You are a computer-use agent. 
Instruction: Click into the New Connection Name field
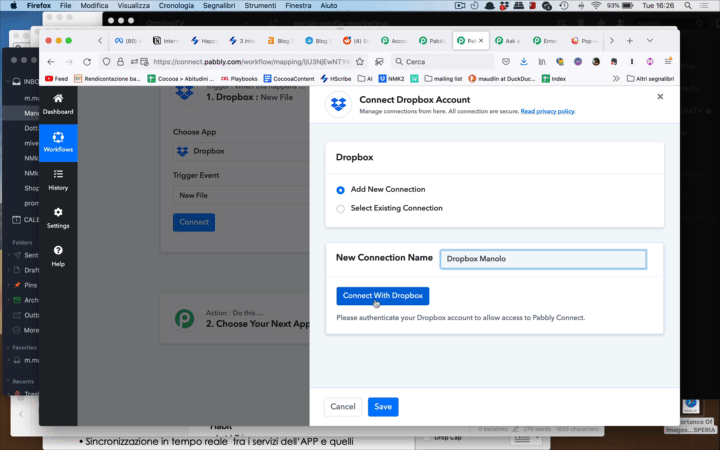(543, 259)
